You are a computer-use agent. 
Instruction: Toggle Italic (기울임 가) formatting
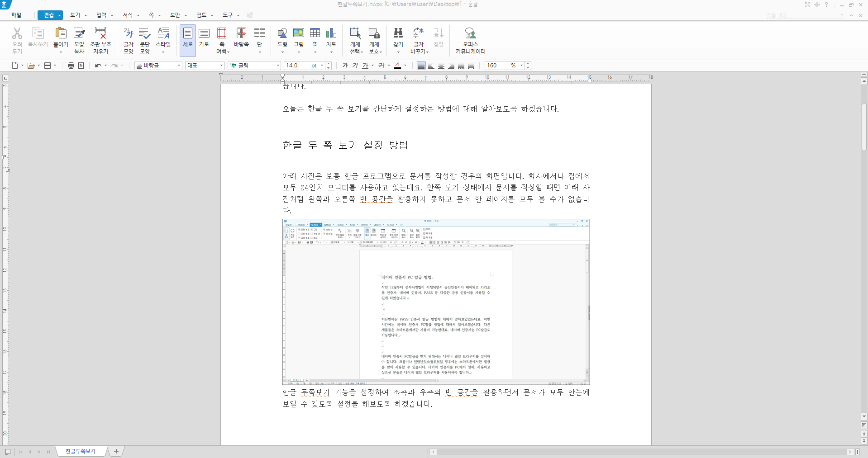tap(355, 66)
